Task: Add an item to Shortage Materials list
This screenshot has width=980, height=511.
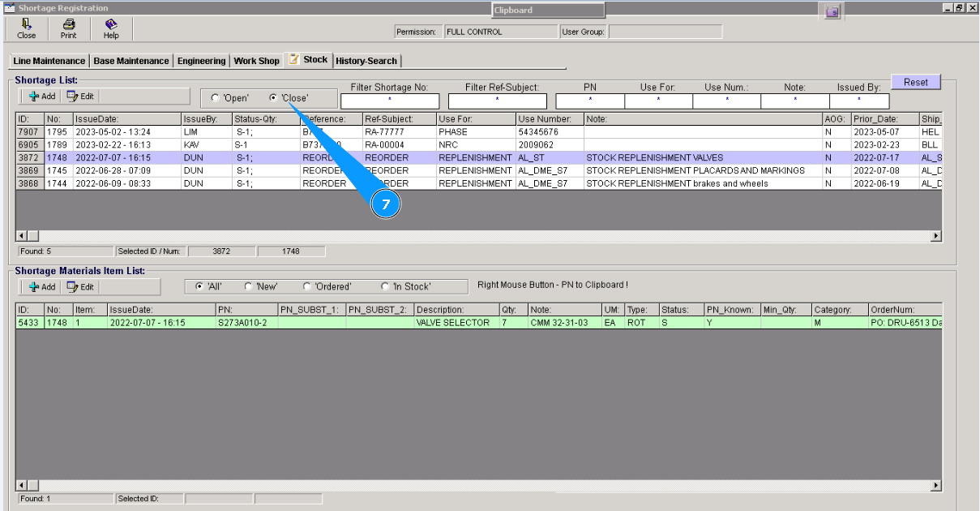Action: [x=41, y=287]
